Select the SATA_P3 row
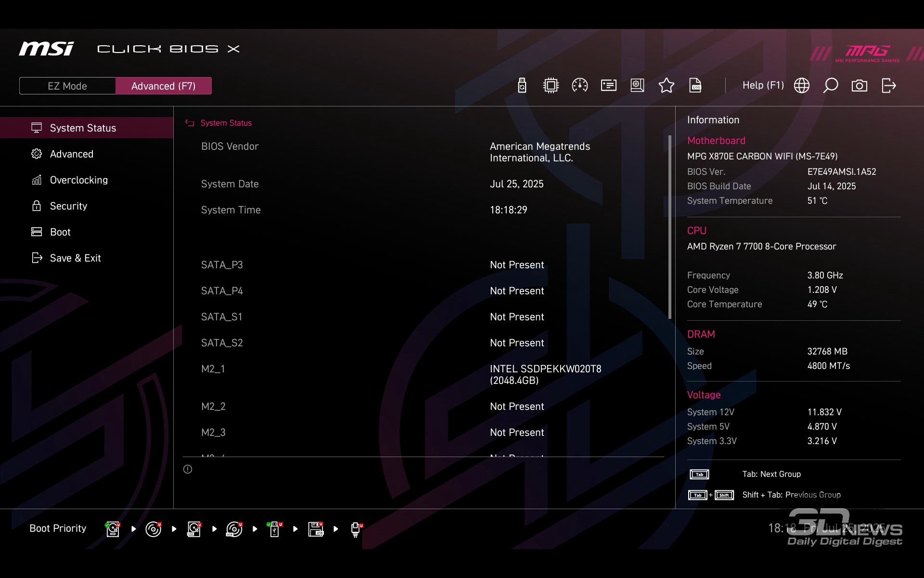Screen dimensions: 924x578 click(423, 265)
